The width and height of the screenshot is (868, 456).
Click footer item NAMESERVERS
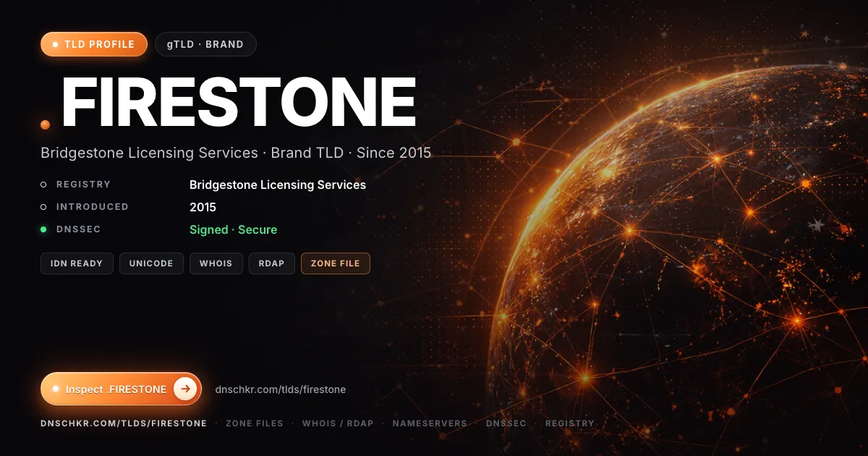430,423
